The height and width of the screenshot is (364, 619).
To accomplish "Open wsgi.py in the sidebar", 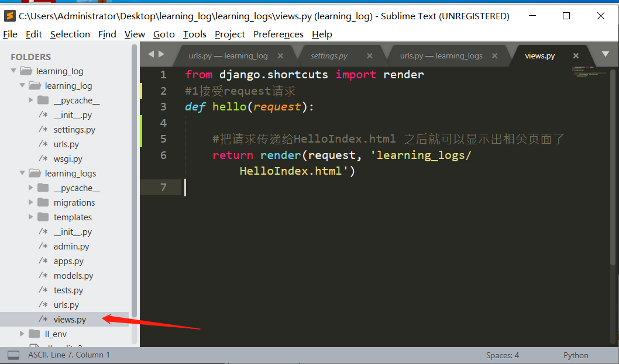I will pos(68,159).
